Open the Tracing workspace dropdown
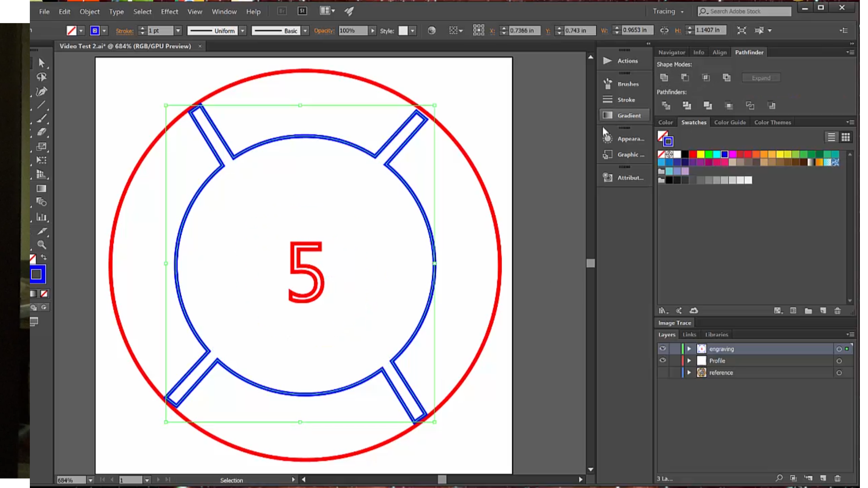Image resolution: width=868 pixels, height=488 pixels. click(x=669, y=11)
